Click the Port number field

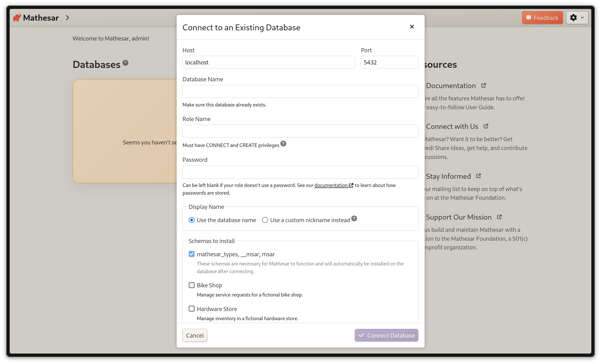click(389, 62)
